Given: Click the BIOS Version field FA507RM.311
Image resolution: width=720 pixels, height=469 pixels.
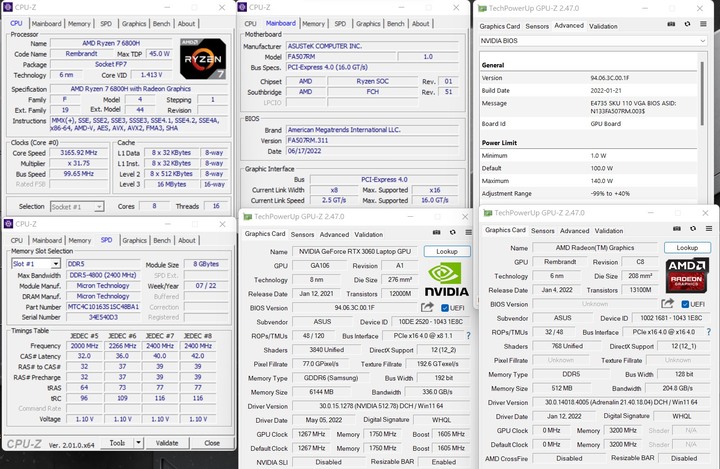Looking at the screenshot, I should (x=372, y=141).
